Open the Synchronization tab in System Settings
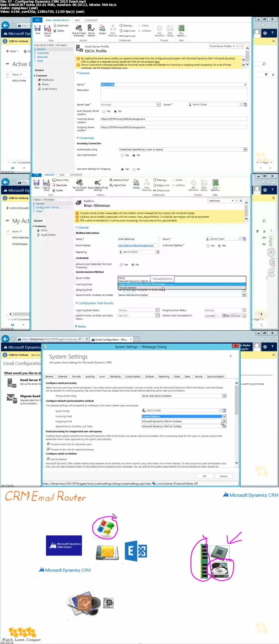Image resolution: width=279 pixels, height=644 pixels. click(x=215, y=377)
